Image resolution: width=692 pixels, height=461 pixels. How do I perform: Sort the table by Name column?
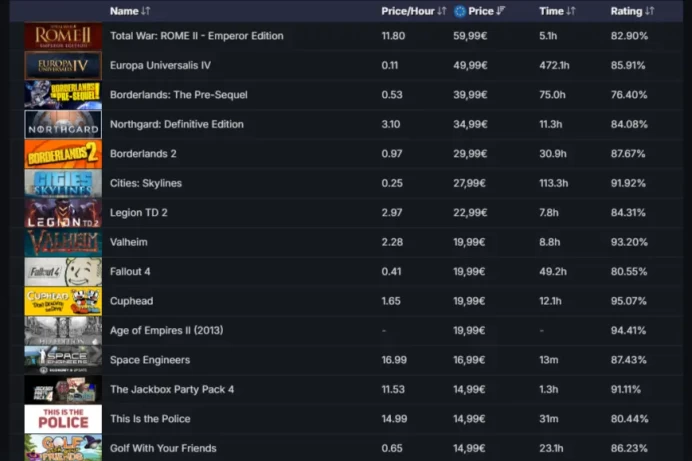(146, 11)
